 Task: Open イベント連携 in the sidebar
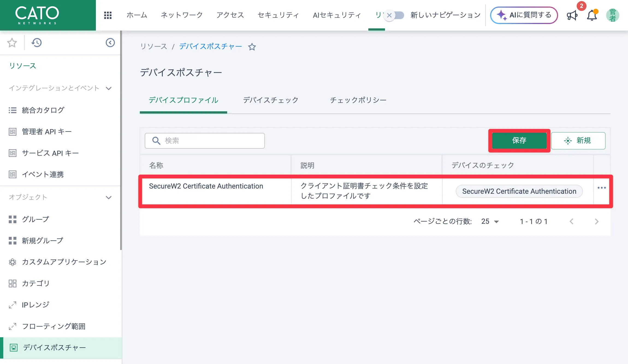click(60, 174)
